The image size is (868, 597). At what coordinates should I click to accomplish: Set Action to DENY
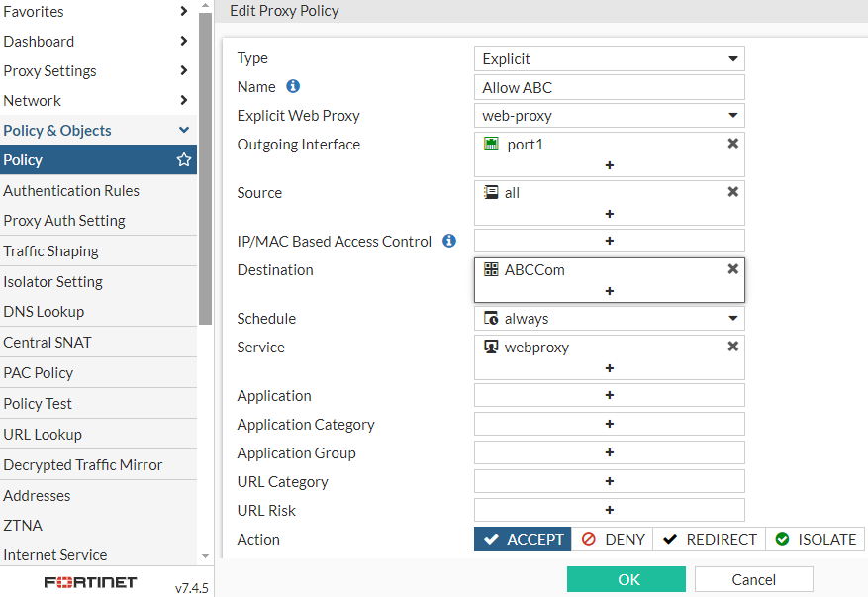coord(613,539)
